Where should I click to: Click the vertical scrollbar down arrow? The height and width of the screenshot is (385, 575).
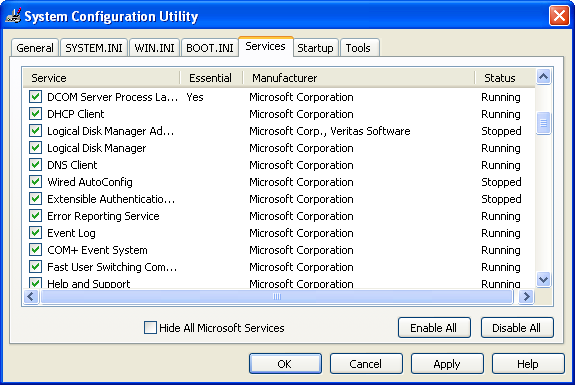tap(543, 280)
